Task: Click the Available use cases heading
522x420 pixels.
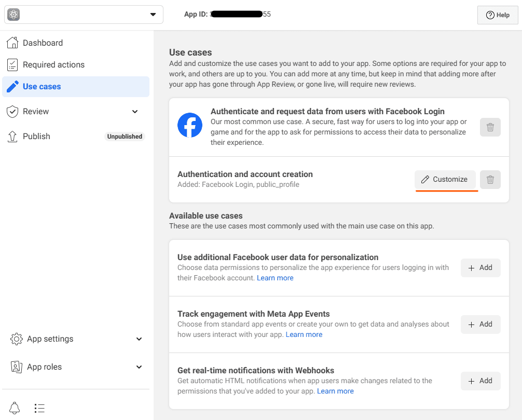Action: (205, 216)
